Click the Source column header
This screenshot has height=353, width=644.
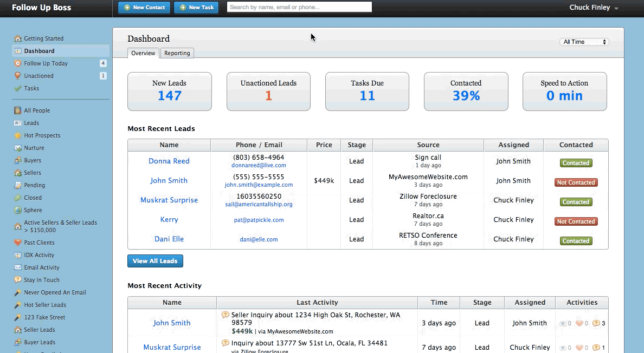point(428,145)
